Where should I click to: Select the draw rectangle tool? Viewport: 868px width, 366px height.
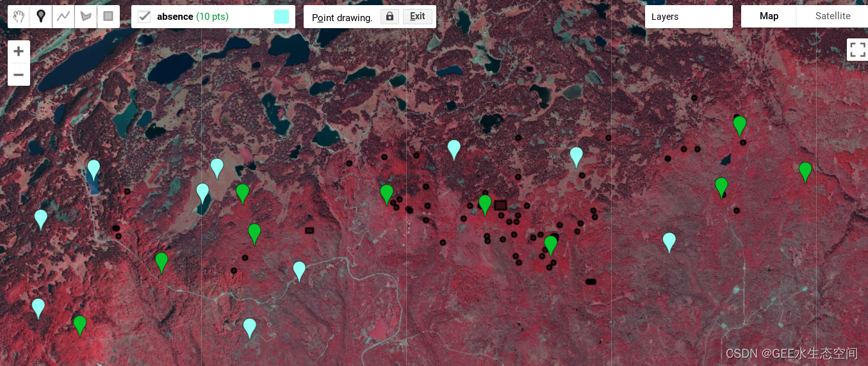tap(108, 17)
